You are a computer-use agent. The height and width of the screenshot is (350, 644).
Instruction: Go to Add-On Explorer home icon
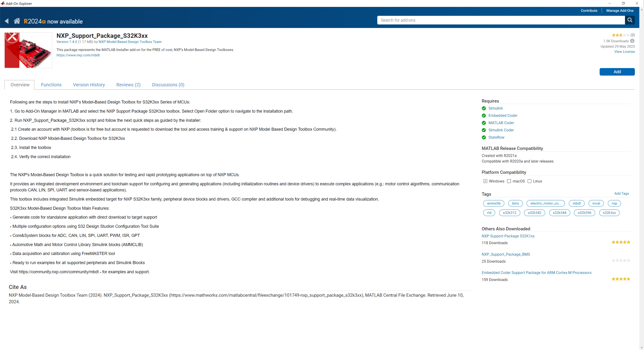coord(17,21)
